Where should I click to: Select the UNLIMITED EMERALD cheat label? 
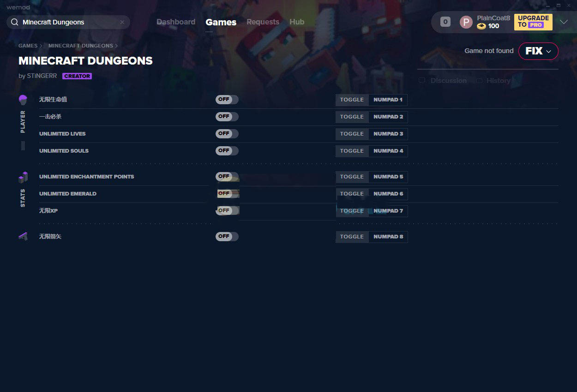68,194
